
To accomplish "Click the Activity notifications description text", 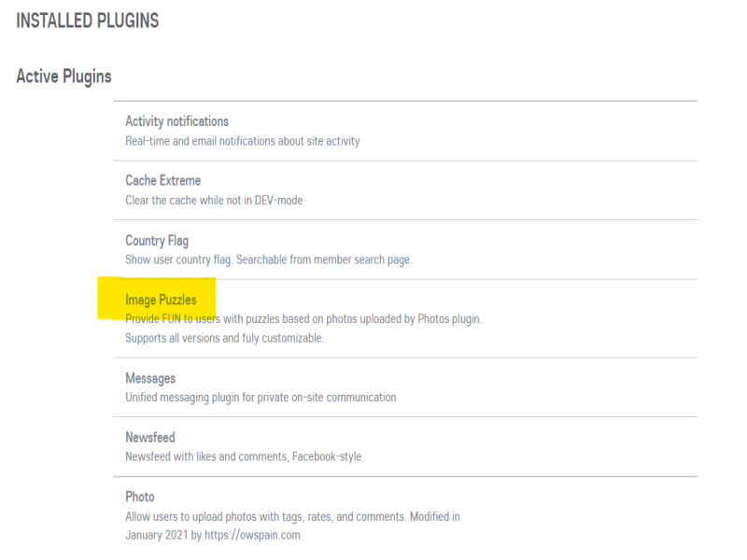I will click(x=242, y=141).
